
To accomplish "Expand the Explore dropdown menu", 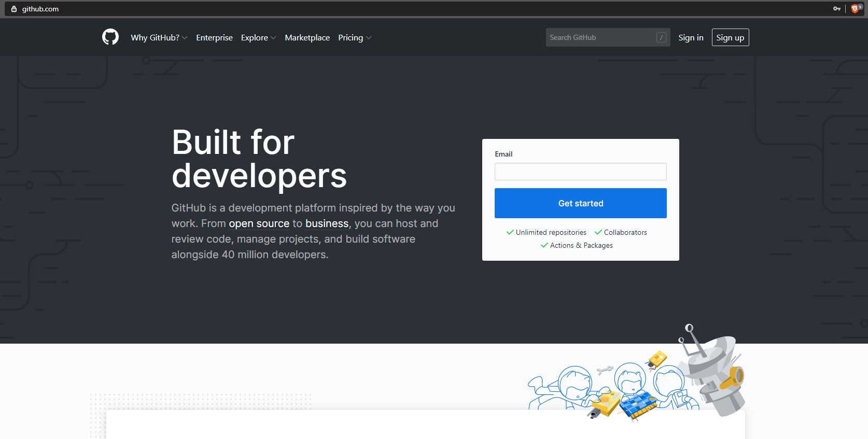I will 258,37.
